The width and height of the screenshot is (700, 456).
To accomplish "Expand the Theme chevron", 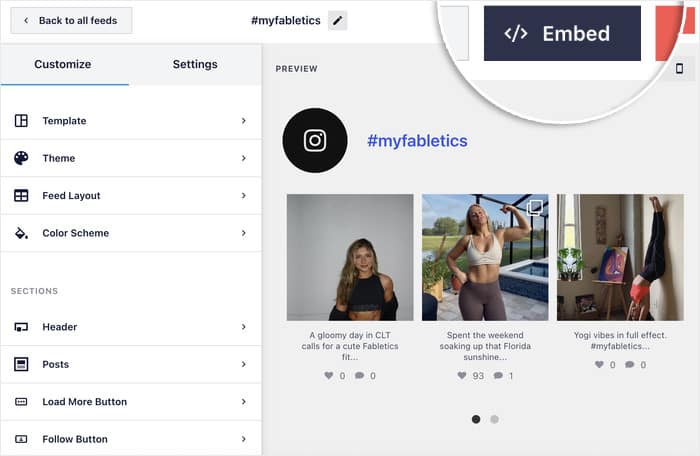I will (x=244, y=158).
